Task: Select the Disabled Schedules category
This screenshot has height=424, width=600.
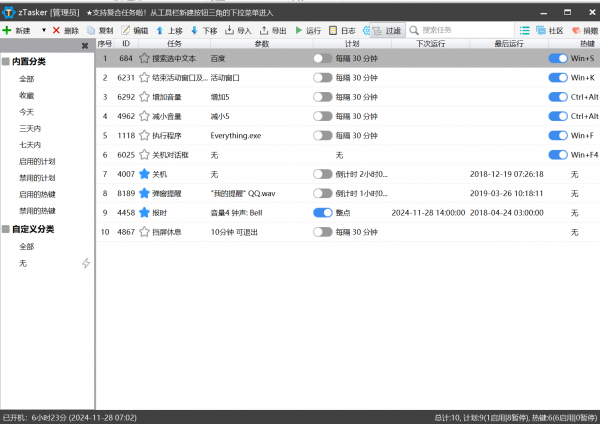Action: point(37,178)
